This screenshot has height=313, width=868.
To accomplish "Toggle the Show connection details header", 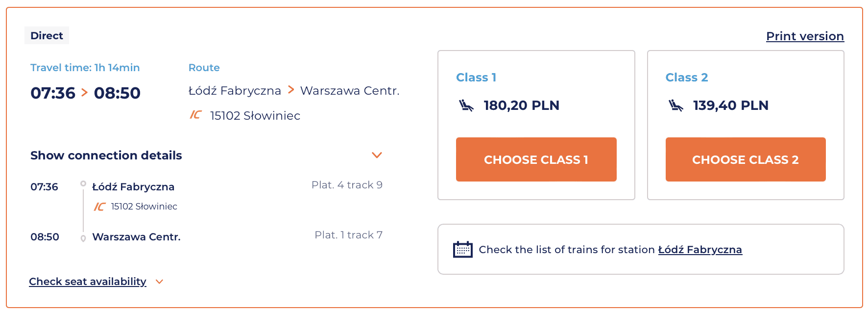I will point(106,156).
